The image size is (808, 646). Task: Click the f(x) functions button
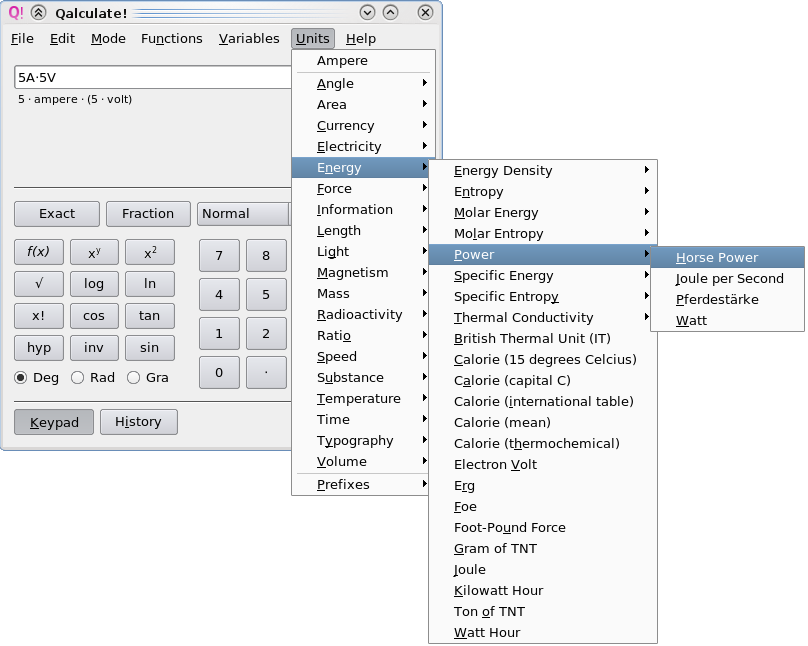point(39,252)
